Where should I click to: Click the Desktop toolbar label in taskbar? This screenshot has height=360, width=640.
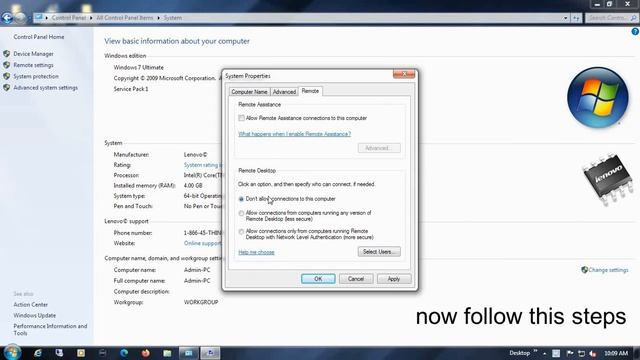click(x=520, y=353)
